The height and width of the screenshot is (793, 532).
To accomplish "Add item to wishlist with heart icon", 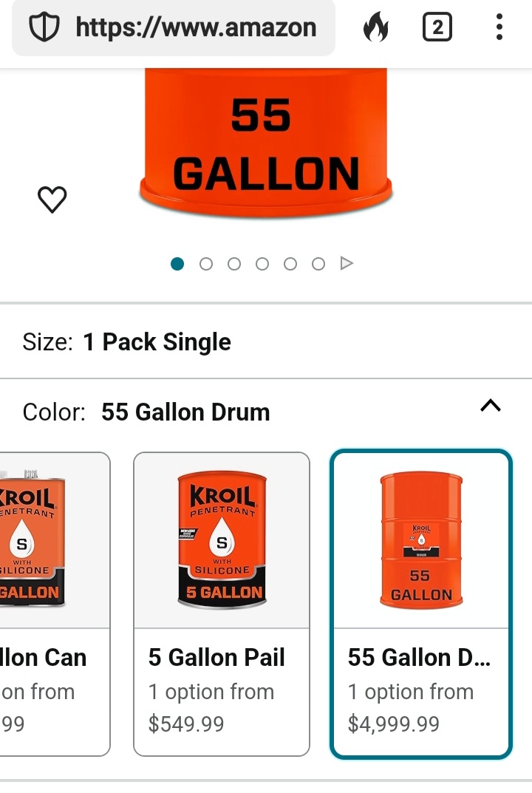I will pyautogui.click(x=52, y=199).
